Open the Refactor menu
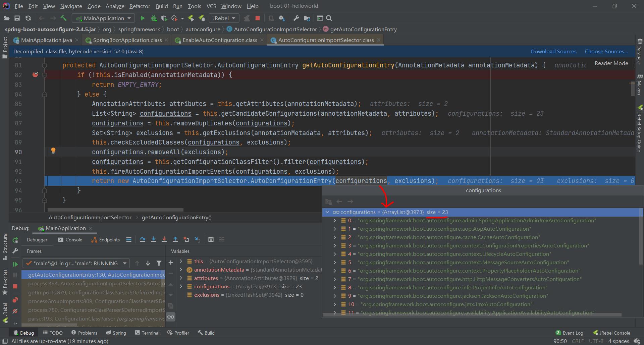This screenshot has width=644, height=345. point(140,6)
